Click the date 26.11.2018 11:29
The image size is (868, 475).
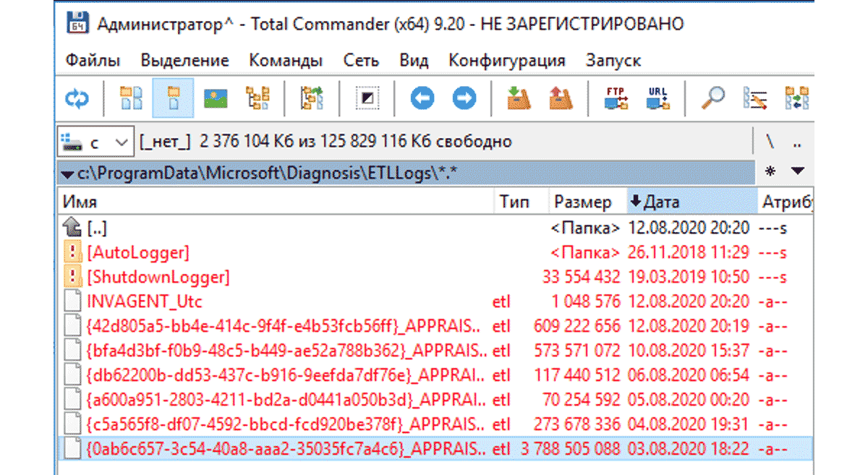(689, 253)
